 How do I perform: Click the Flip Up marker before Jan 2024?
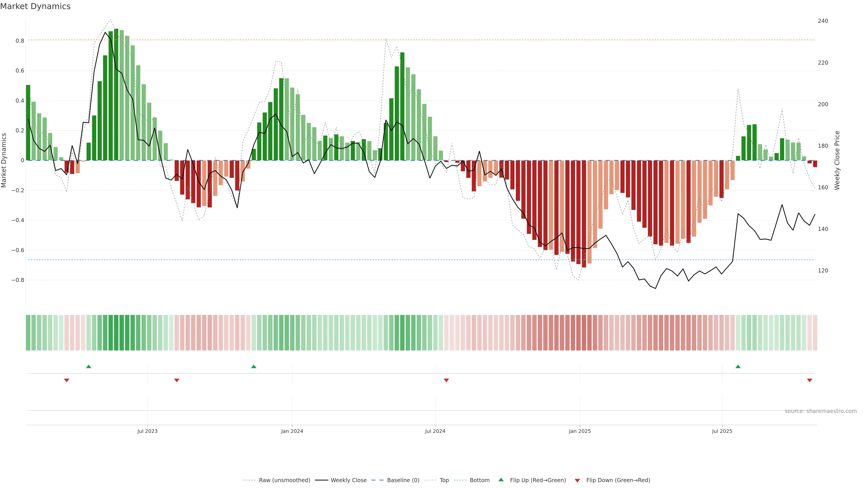[x=254, y=366]
